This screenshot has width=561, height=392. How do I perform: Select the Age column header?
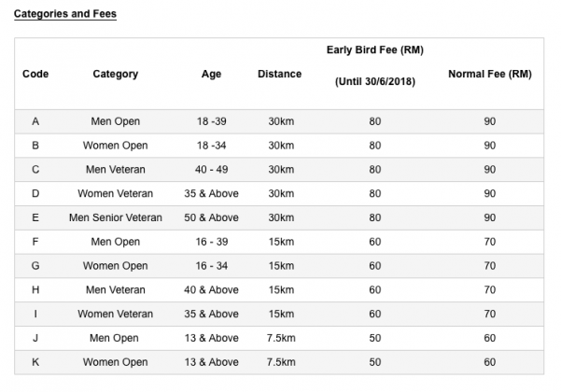pos(211,75)
